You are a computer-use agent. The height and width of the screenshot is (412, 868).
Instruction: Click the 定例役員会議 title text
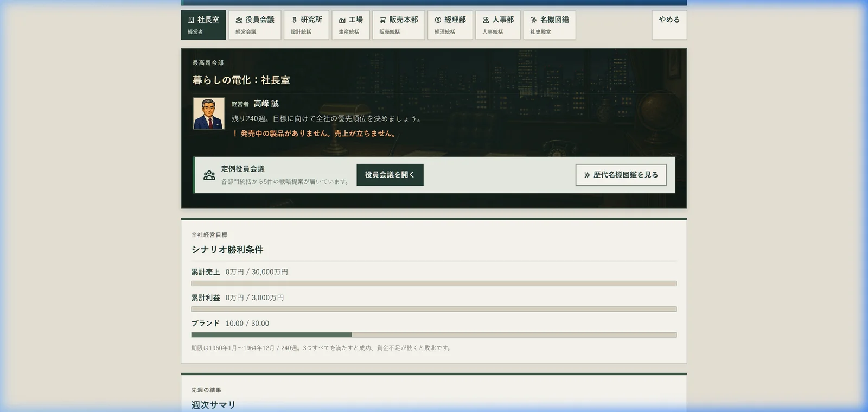point(242,169)
